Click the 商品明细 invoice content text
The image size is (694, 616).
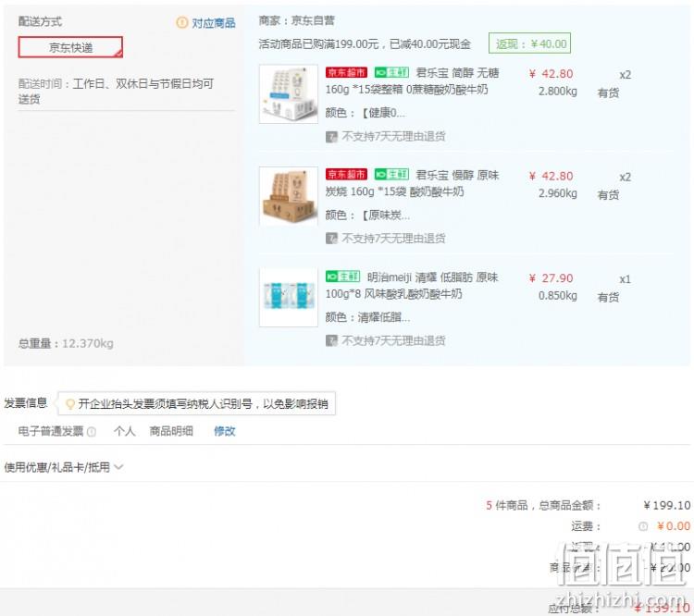171,431
